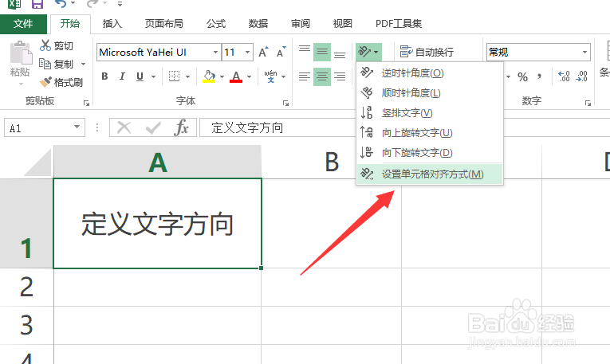Apply the red font color
This screenshot has height=364, width=610.
tap(236, 76)
